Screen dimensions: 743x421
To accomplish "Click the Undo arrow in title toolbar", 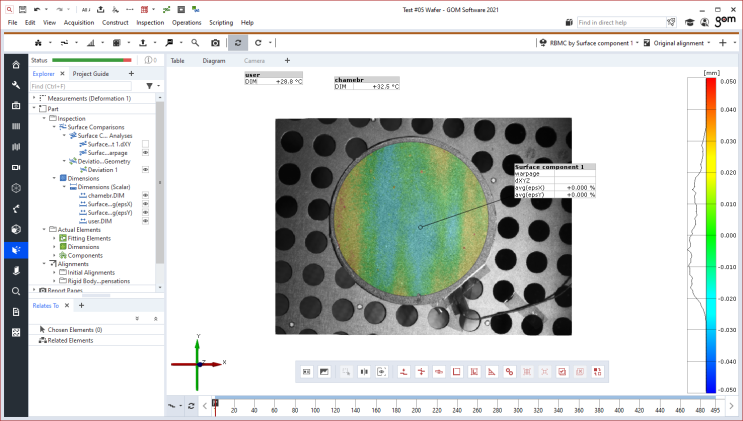I will tap(37, 9).
